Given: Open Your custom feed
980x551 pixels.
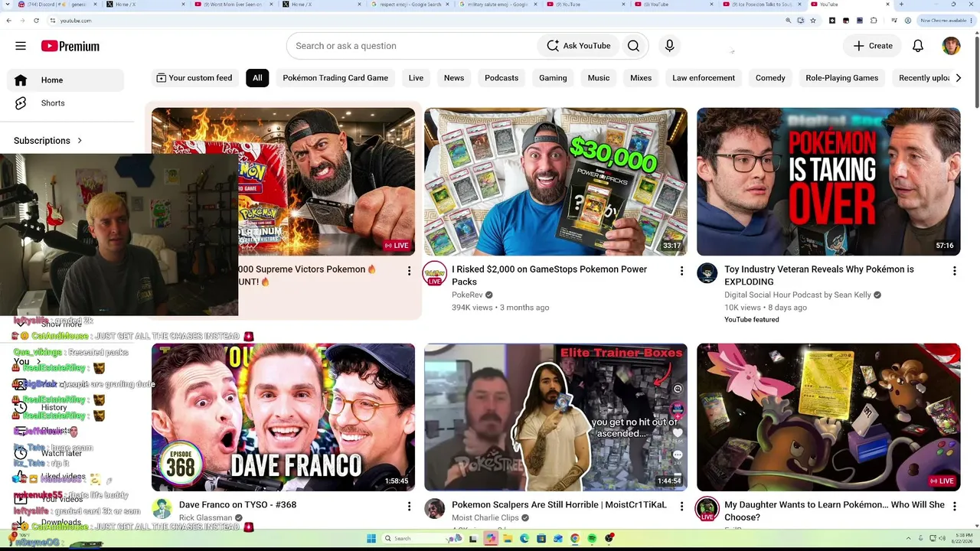Looking at the screenshot, I should 194,78.
